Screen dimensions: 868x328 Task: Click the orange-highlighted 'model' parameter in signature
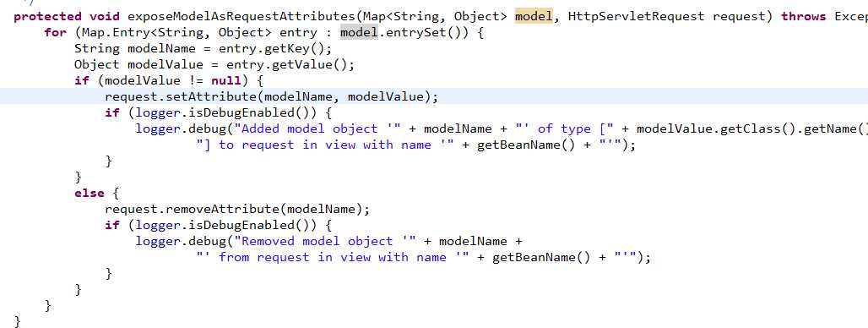click(534, 17)
